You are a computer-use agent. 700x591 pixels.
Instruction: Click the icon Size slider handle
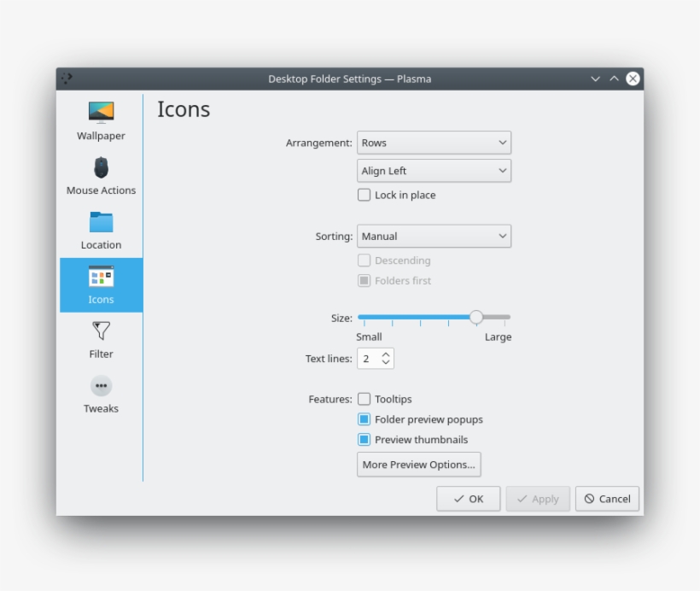click(476, 318)
